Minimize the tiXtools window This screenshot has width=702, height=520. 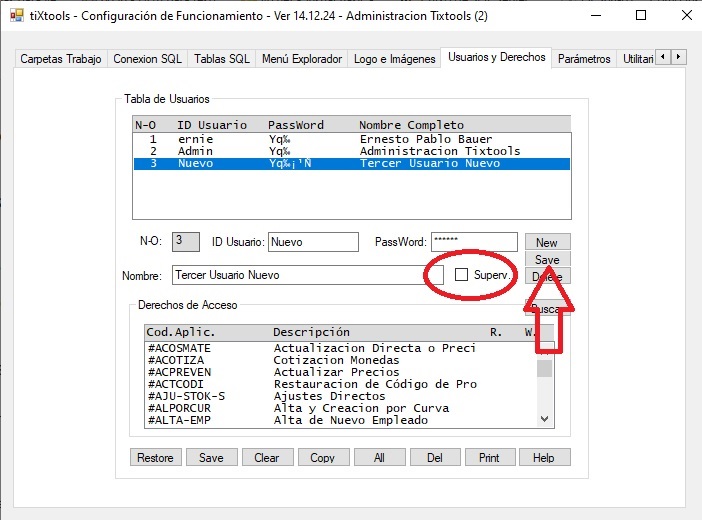pyautogui.click(x=596, y=16)
